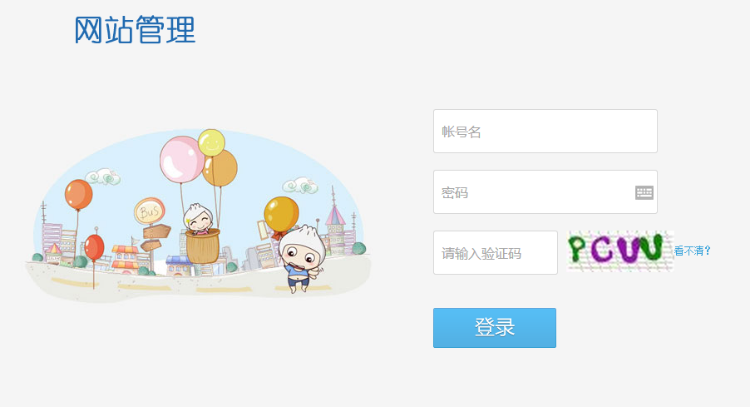
Task: Focus the 密码 password input field
Action: 545,192
